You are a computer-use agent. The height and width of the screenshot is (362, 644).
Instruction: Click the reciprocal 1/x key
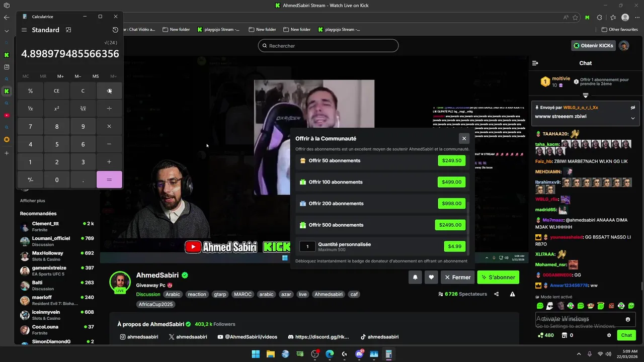(x=30, y=109)
